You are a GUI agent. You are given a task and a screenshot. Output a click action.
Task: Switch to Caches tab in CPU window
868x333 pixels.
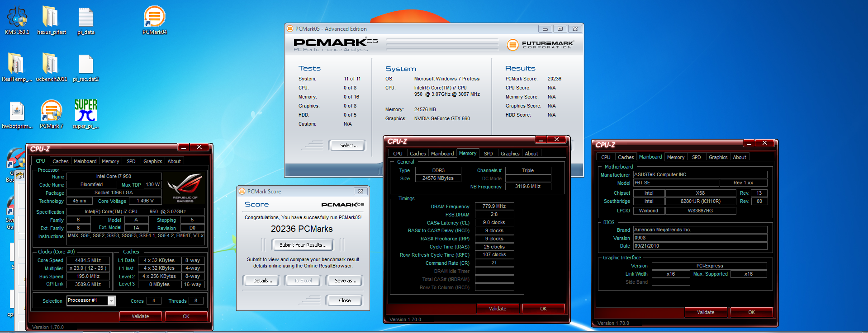coord(60,161)
